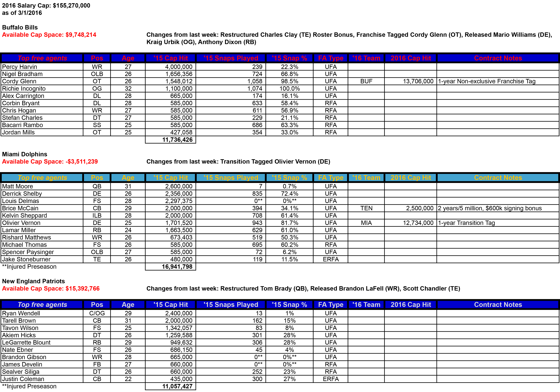The height and width of the screenshot is (392, 560).
Task: Click the Michael Thomas cell
Action: 42,245
